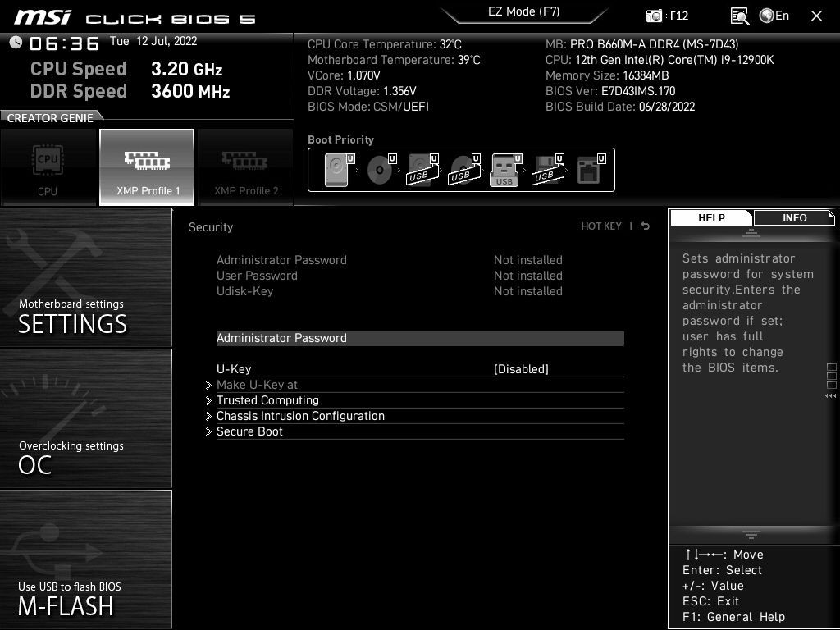Screen dimensions: 840x630
Task: Click the Administrator Password 'Not installed' status
Action: click(527, 260)
